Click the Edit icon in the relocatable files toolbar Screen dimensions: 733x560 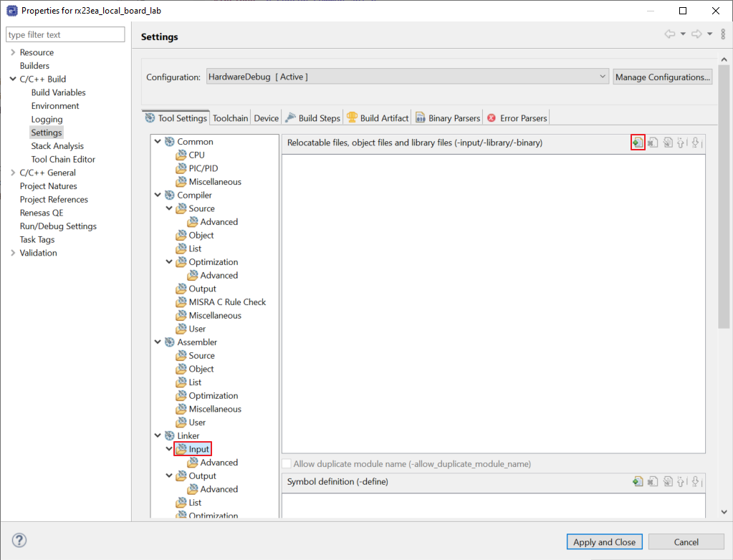pyautogui.click(x=668, y=143)
